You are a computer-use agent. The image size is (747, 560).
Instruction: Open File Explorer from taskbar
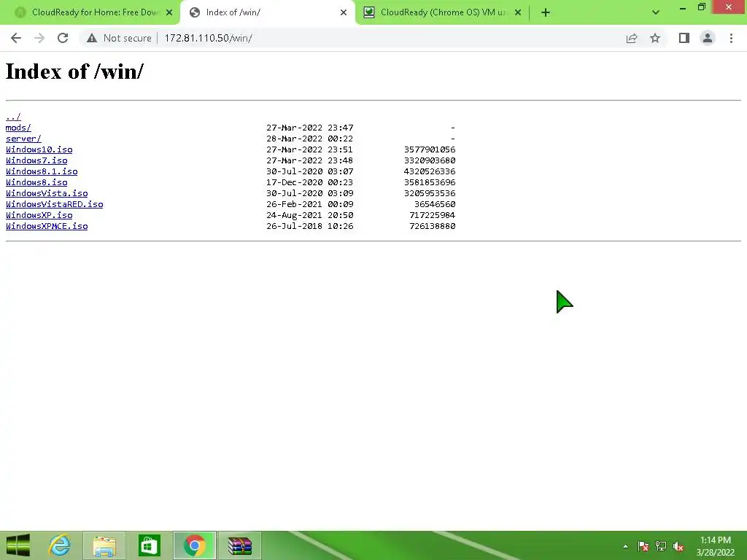[104, 545]
